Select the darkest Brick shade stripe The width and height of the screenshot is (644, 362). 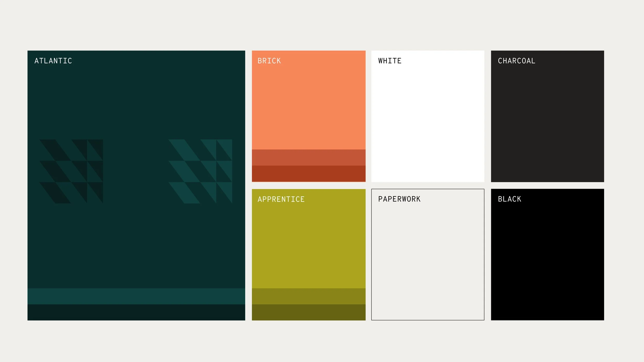309,174
